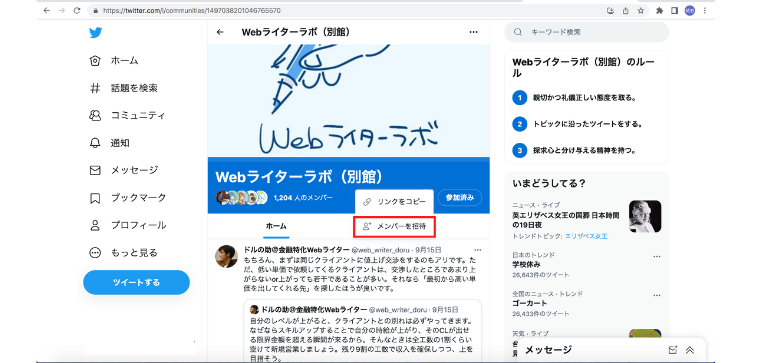The height and width of the screenshot is (363, 768).
Task: Select メンバーを招待 option
Action: 394,227
